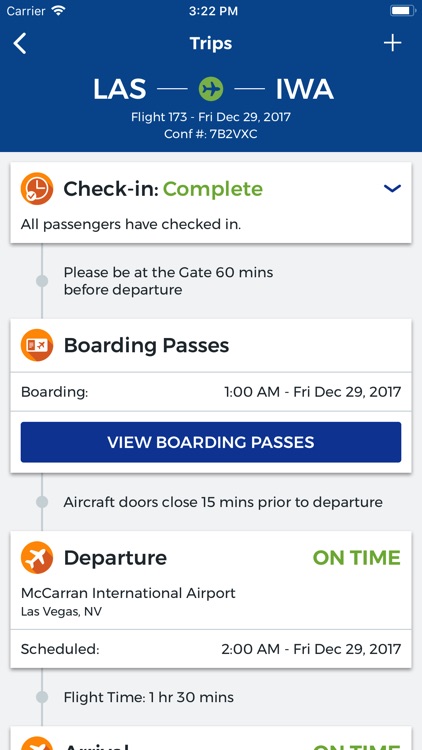This screenshot has height=750, width=422.
Task: Tap the Wi-Fi signal icon
Action: pyautogui.click(x=59, y=11)
